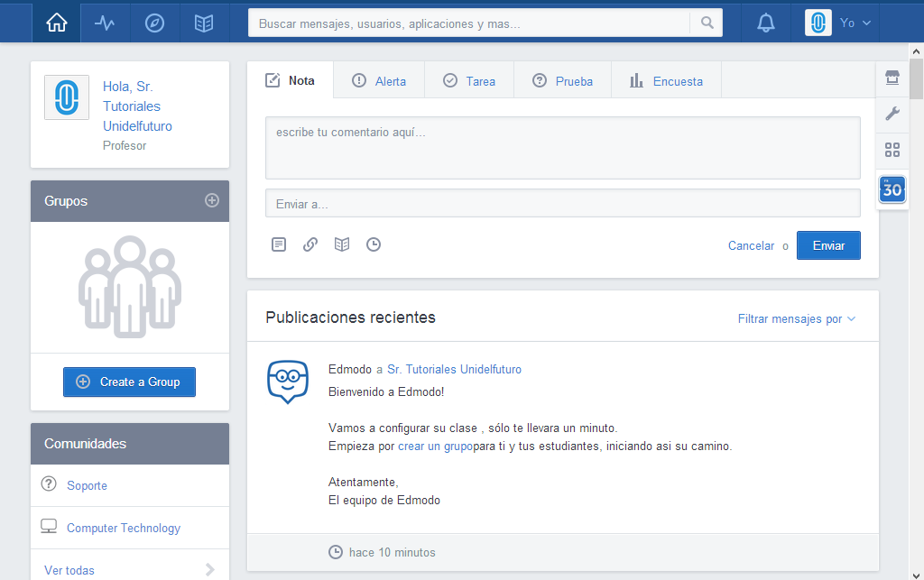The image size is (924, 580).
Task: Click the Cancelar link
Action: pyautogui.click(x=752, y=245)
